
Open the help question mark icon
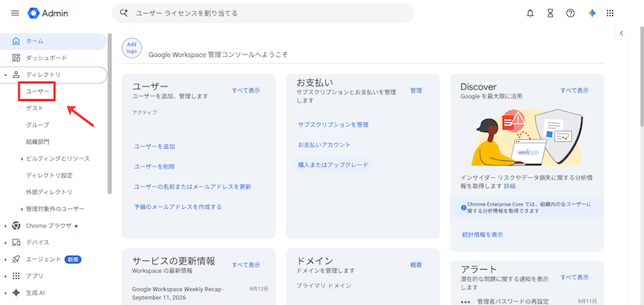(570, 13)
